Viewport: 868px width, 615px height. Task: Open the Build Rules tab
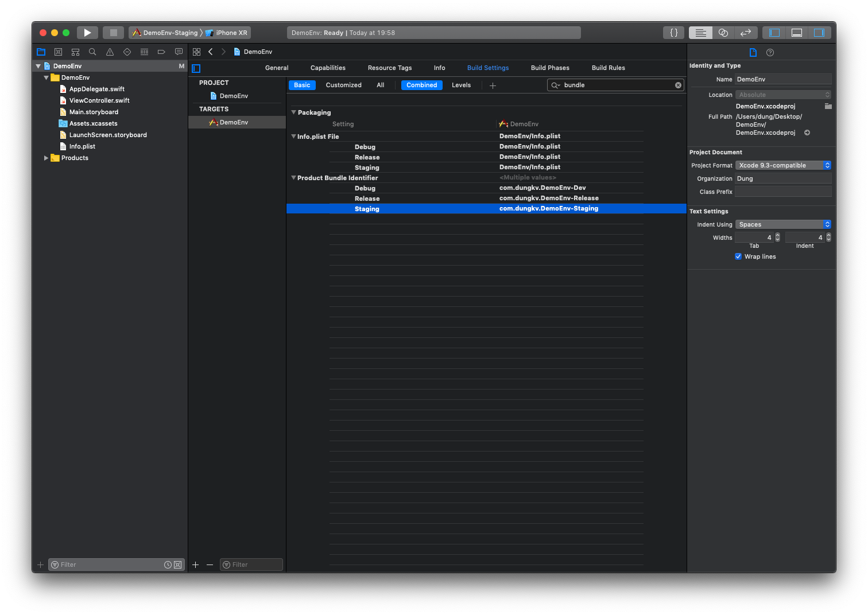[x=609, y=68]
